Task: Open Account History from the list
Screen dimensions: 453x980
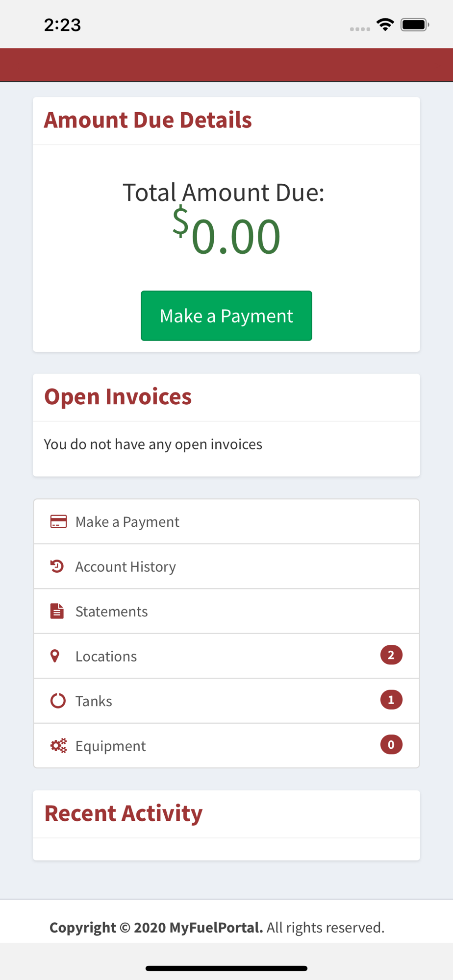Action: [x=226, y=566]
